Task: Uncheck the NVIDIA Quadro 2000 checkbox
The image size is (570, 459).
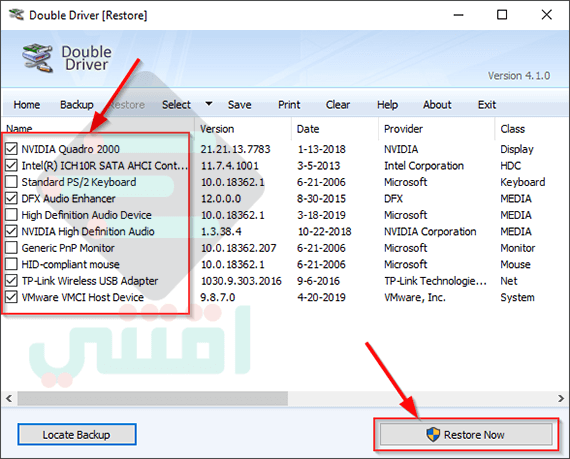Action: (11, 149)
